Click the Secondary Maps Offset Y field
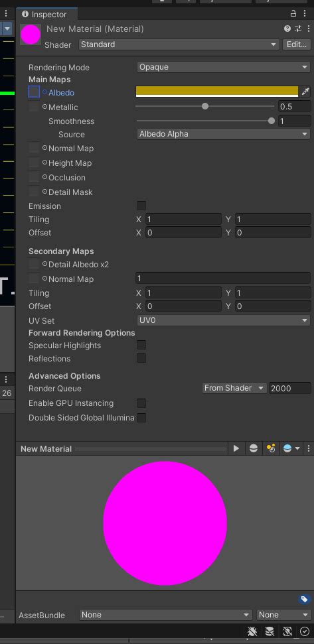 click(273, 306)
